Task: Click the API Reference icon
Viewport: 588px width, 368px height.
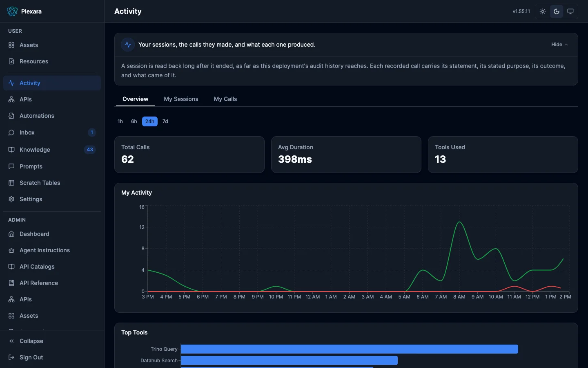Action: click(x=11, y=283)
